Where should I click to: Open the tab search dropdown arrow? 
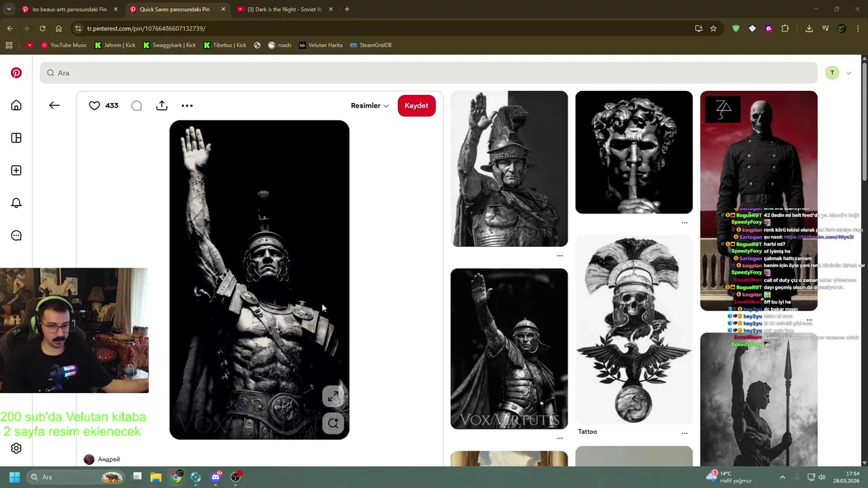coord(9,9)
